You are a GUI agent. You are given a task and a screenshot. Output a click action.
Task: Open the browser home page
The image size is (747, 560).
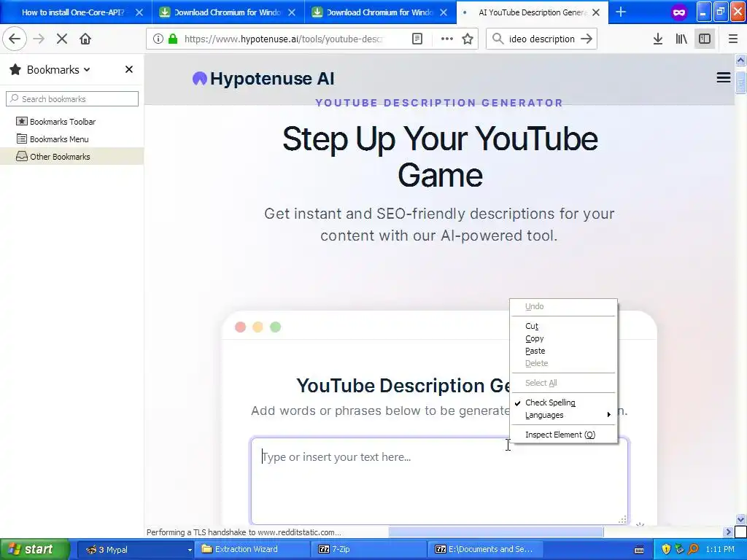coord(85,39)
